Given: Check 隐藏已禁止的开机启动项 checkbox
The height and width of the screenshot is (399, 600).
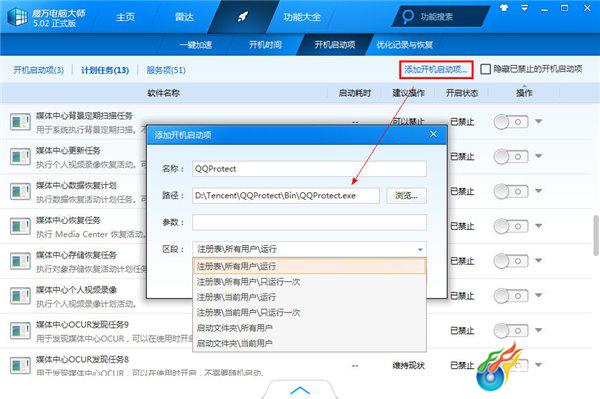Looking at the screenshot, I should pos(485,69).
